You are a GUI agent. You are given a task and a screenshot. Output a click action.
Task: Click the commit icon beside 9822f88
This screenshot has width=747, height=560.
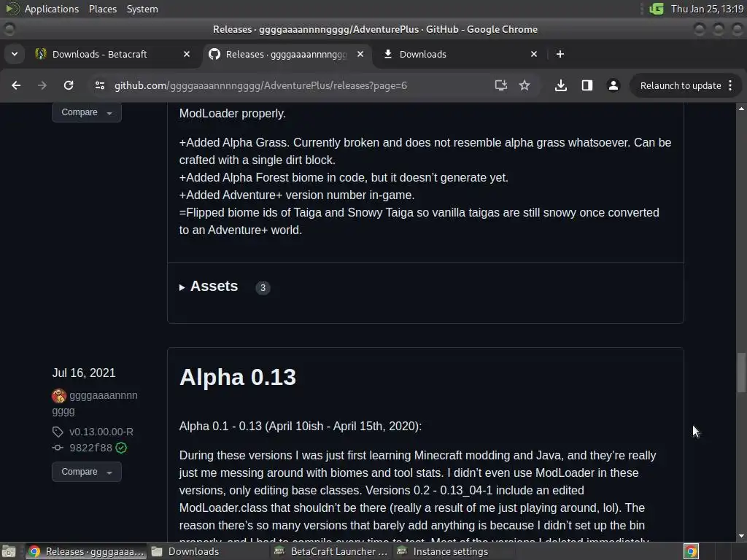[x=58, y=448]
